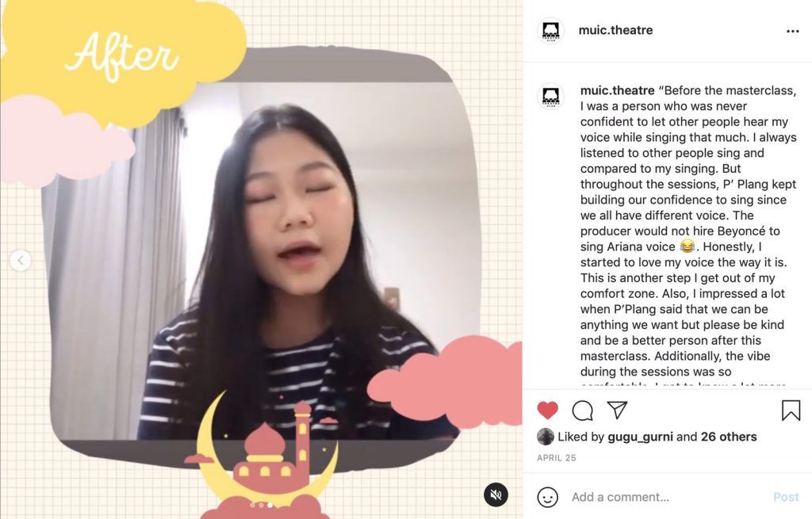Open the muic.theatre name in caption
This screenshot has width=812, height=519.
pos(617,90)
